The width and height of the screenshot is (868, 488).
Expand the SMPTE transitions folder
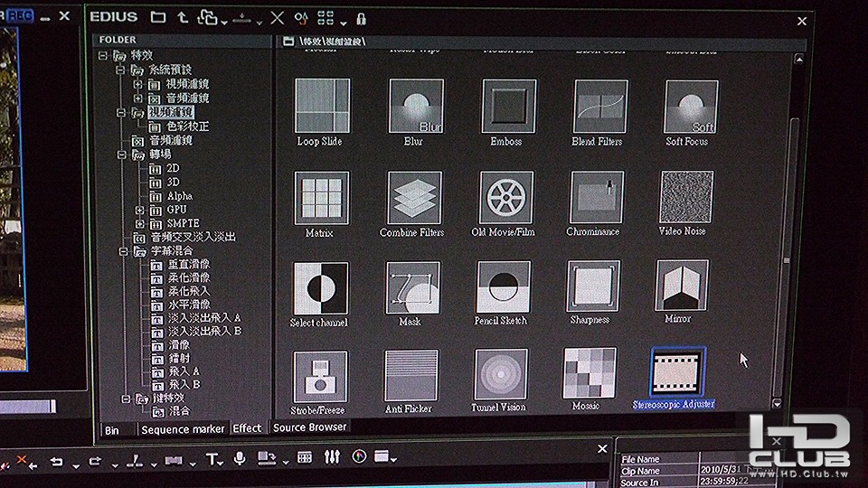pos(139,223)
